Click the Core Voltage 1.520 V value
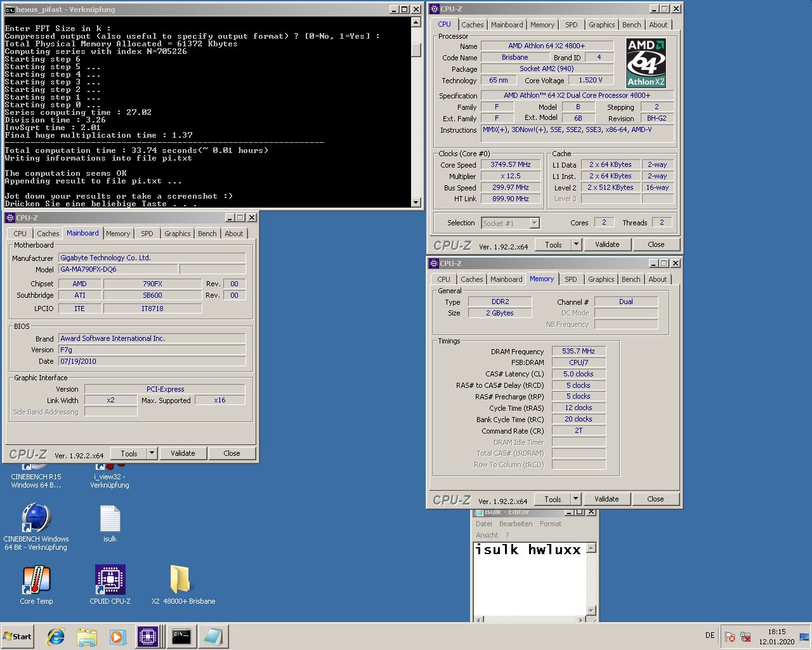Screen dimensions: 812x650 tap(591, 80)
